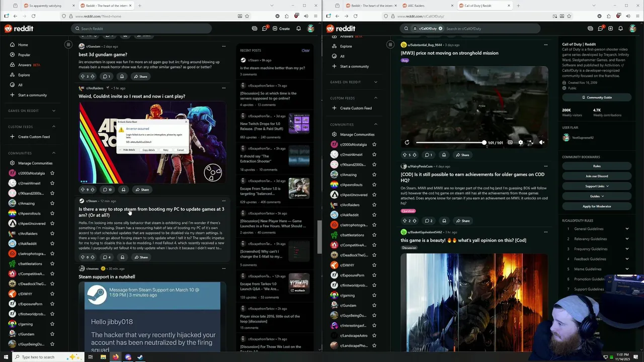
Task: Open Community Guide button
Action: 597,97
